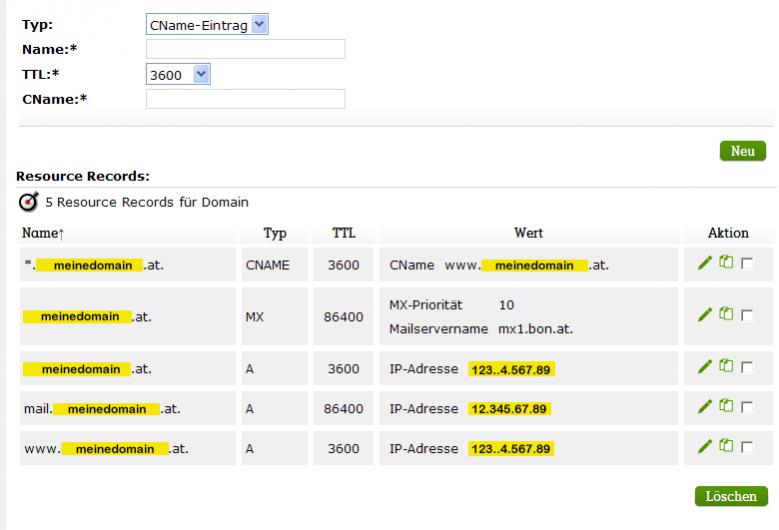Focus the Name text input field
This screenshot has height=530, width=779.
tap(245, 49)
